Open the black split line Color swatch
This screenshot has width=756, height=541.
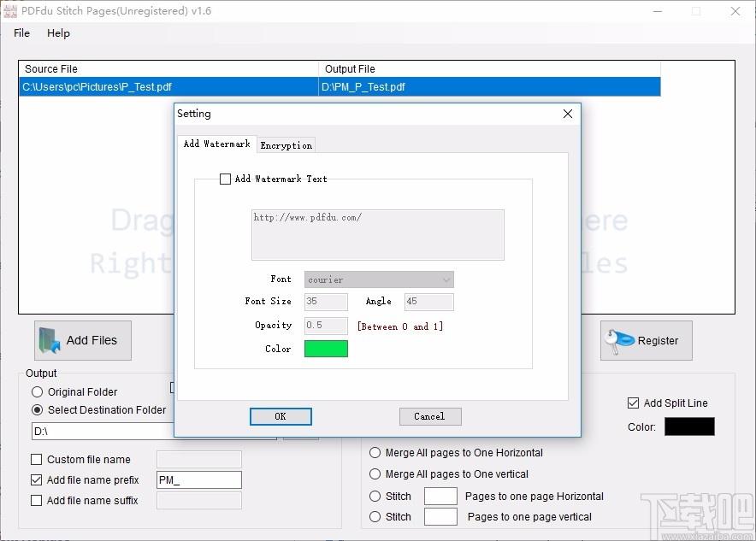coord(689,426)
